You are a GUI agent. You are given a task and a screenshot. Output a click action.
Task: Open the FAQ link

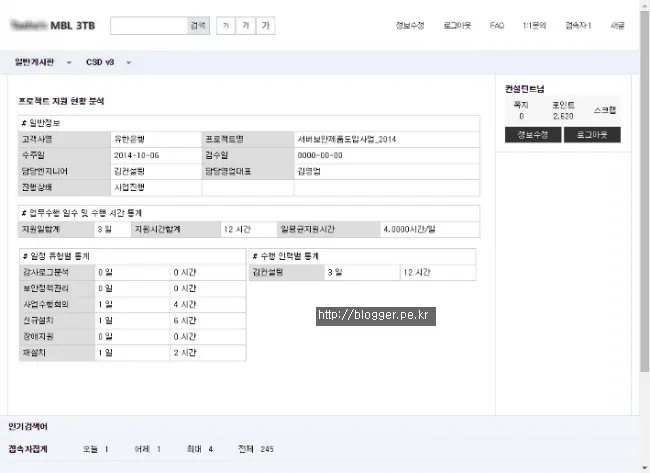(x=497, y=26)
